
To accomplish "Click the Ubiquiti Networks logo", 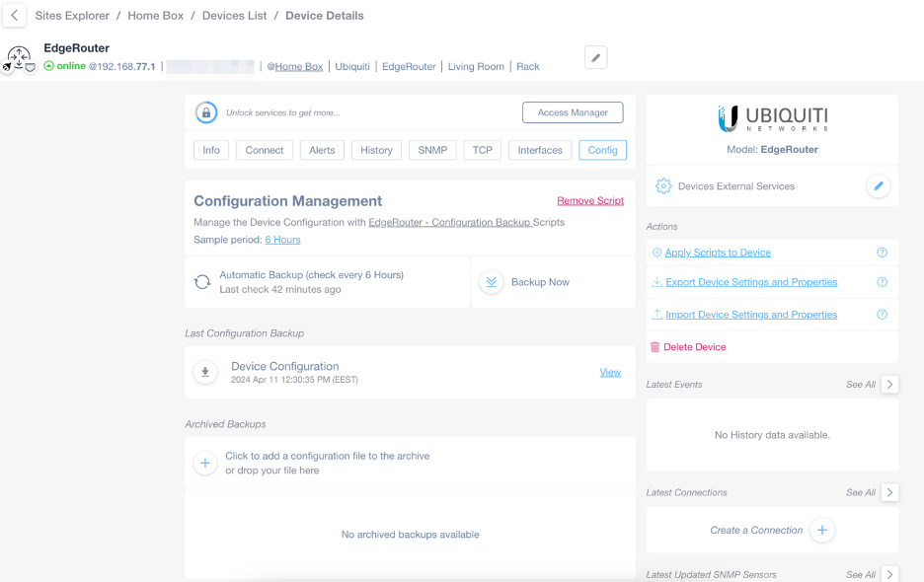I will coord(773,119).
